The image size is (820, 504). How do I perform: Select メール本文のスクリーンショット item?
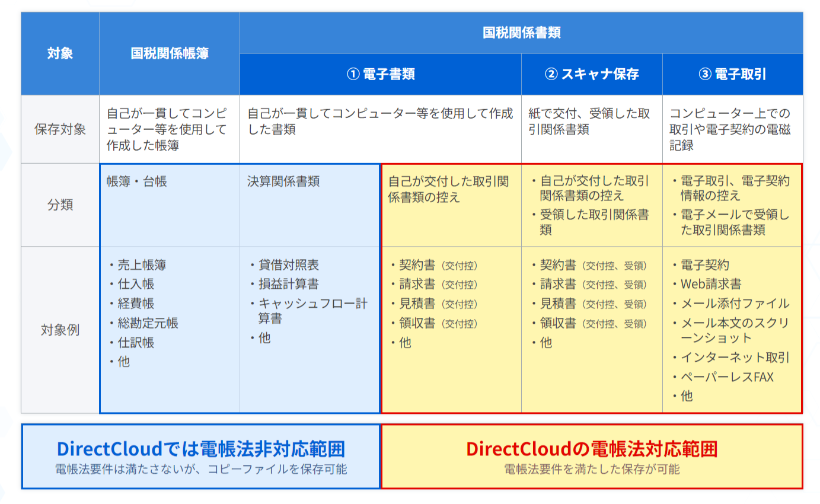(731, 330)
